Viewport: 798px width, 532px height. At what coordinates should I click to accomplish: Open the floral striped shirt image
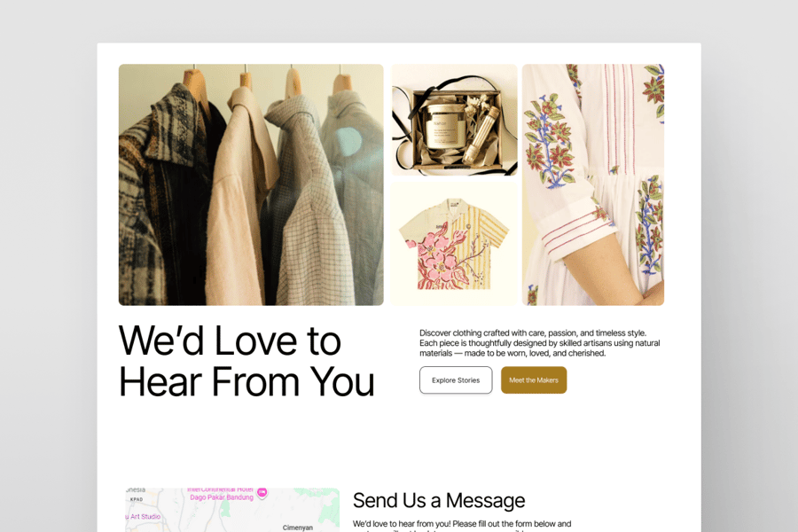454,244
